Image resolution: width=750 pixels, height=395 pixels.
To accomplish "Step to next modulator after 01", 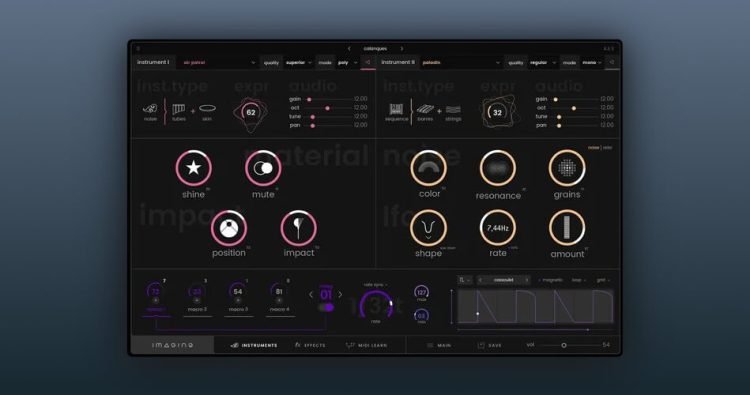I will coord(340,295).
